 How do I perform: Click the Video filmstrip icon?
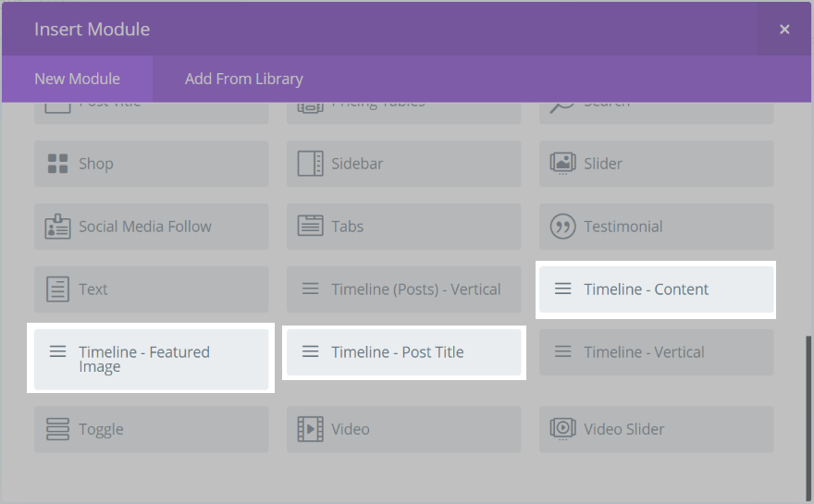pos(310,429)
